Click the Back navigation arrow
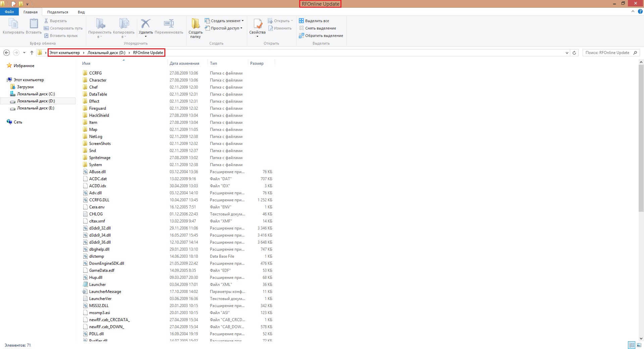Viewport: 644px width, 349px height. point(6,53)
